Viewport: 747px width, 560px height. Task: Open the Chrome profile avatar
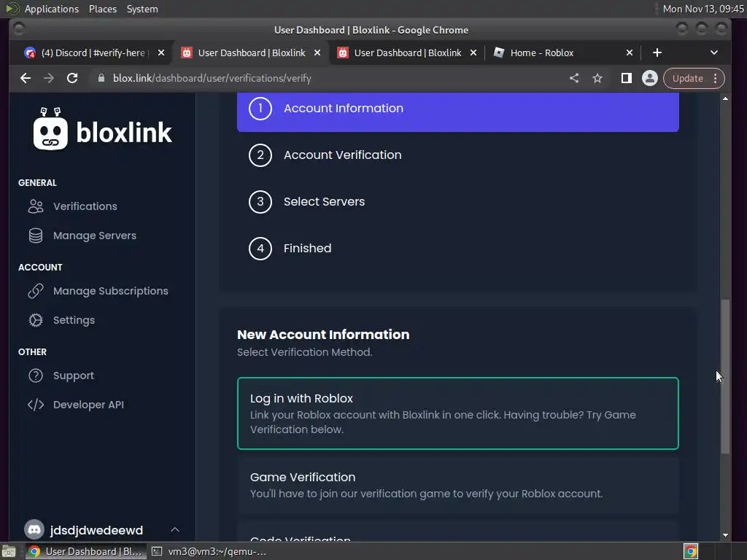pos(649,78)
